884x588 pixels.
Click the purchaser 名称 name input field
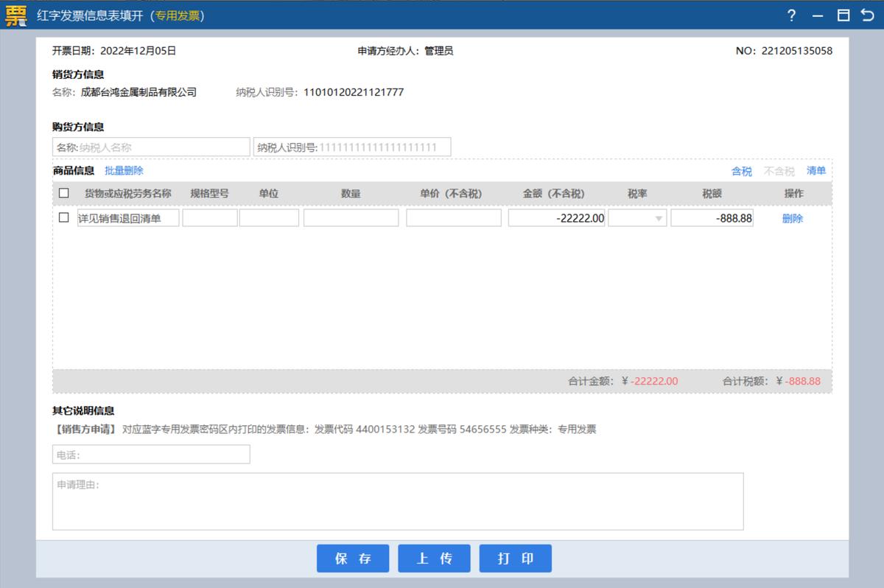[x=151, y=147]
